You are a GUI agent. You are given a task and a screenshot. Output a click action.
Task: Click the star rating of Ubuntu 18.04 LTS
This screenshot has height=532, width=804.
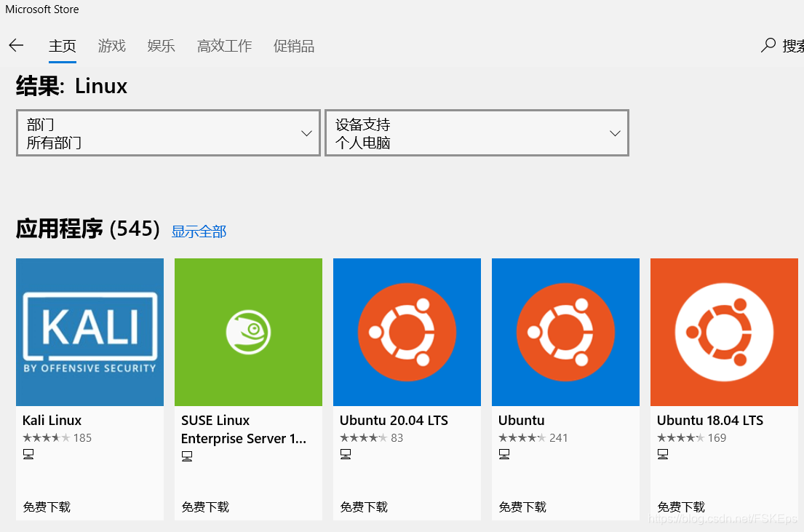coord(680,438)
